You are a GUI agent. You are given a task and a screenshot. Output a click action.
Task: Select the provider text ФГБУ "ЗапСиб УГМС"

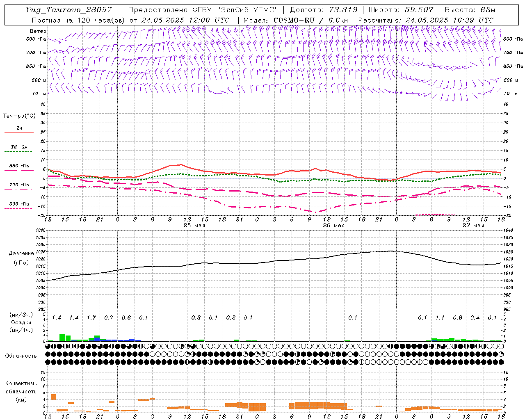[235, 10]
